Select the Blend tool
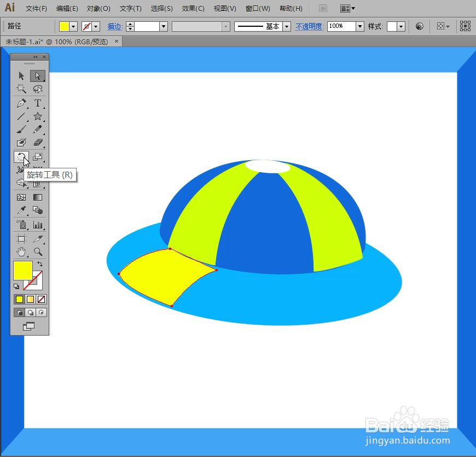This screenshot has height=457, width=476. [x=38, y=210]
